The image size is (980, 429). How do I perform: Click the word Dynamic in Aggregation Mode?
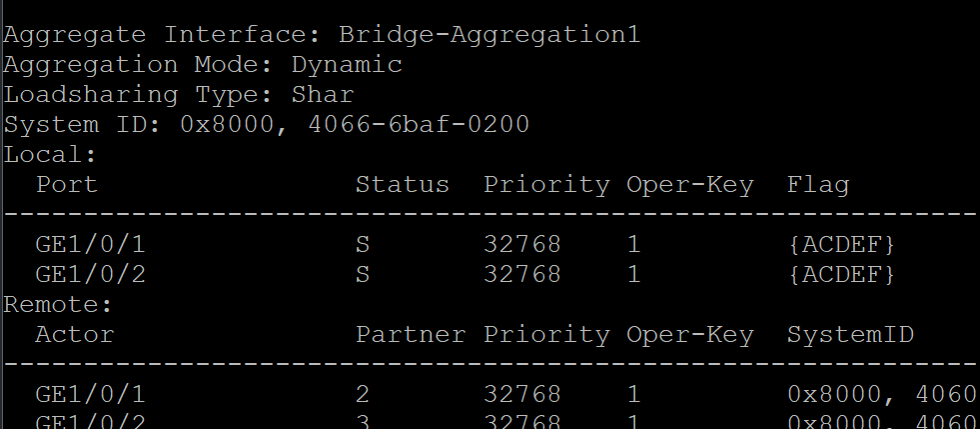point(347,65)
